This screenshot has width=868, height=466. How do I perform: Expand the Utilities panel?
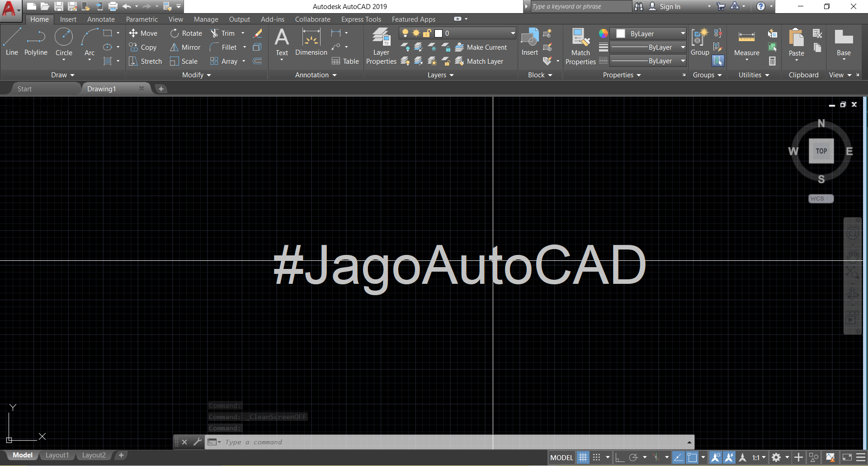pos(754,75)
